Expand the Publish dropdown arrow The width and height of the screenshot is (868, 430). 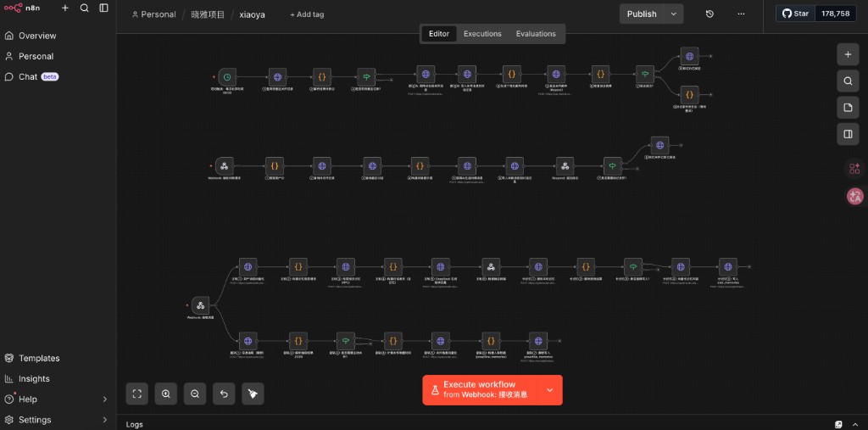coord(674,14)
